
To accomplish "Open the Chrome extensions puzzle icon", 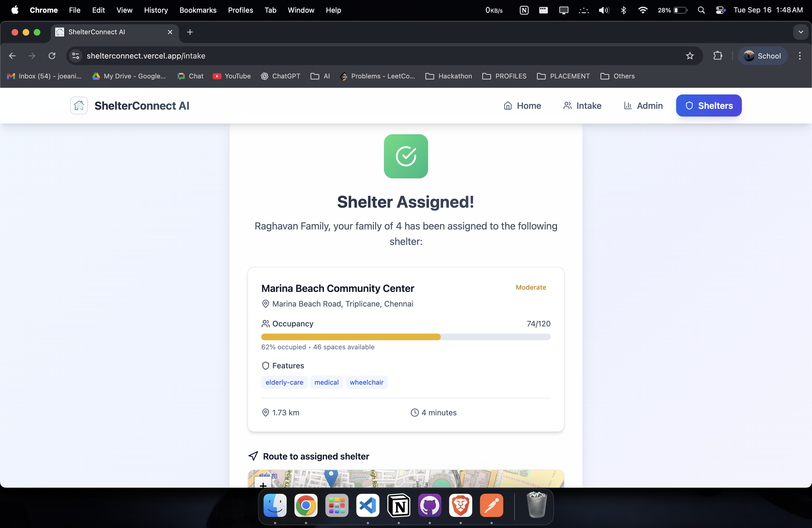I will click(x=718, y=56).
